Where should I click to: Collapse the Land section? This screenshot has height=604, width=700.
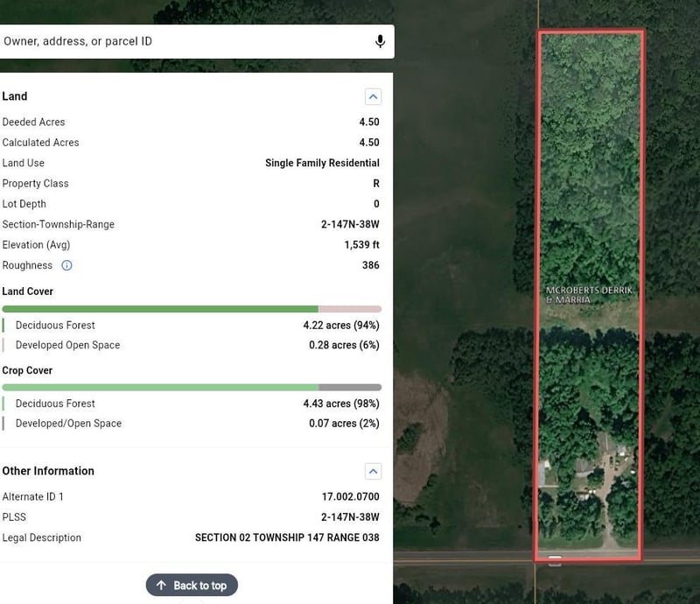coord(374,96)
